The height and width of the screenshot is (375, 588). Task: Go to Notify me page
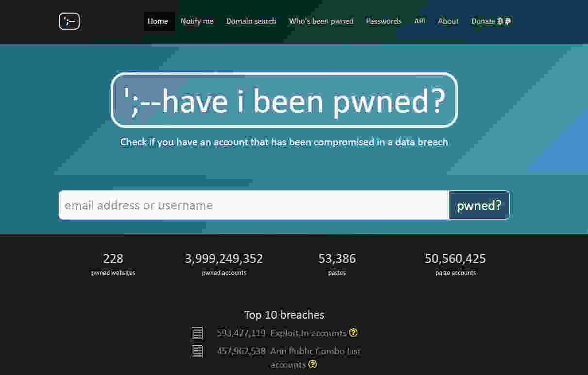(197, 21)
